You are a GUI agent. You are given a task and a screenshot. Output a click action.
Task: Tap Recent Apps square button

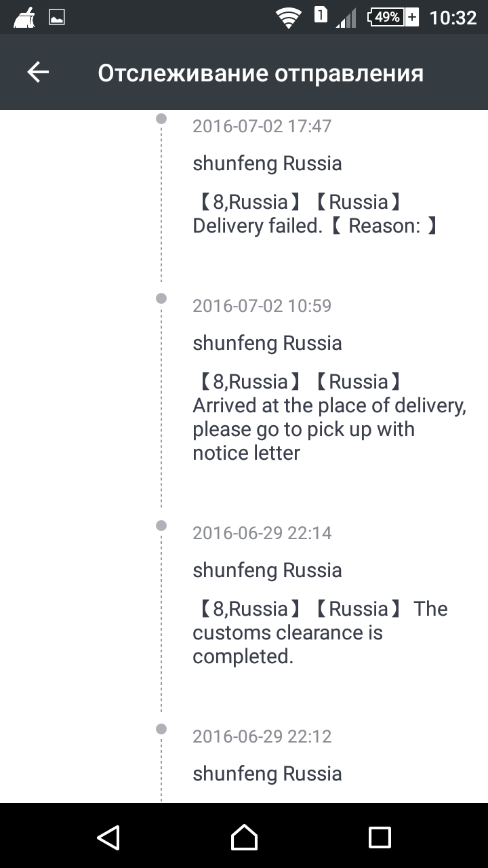click(380, 837)
